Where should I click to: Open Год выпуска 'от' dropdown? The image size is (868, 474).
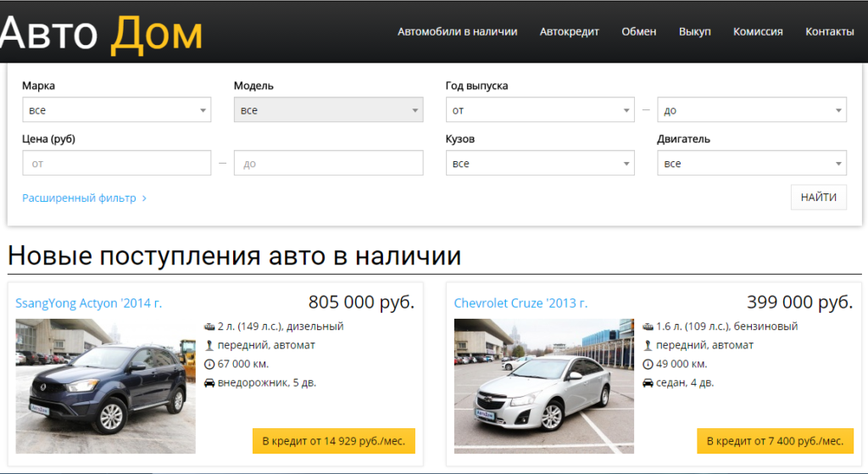540,109
